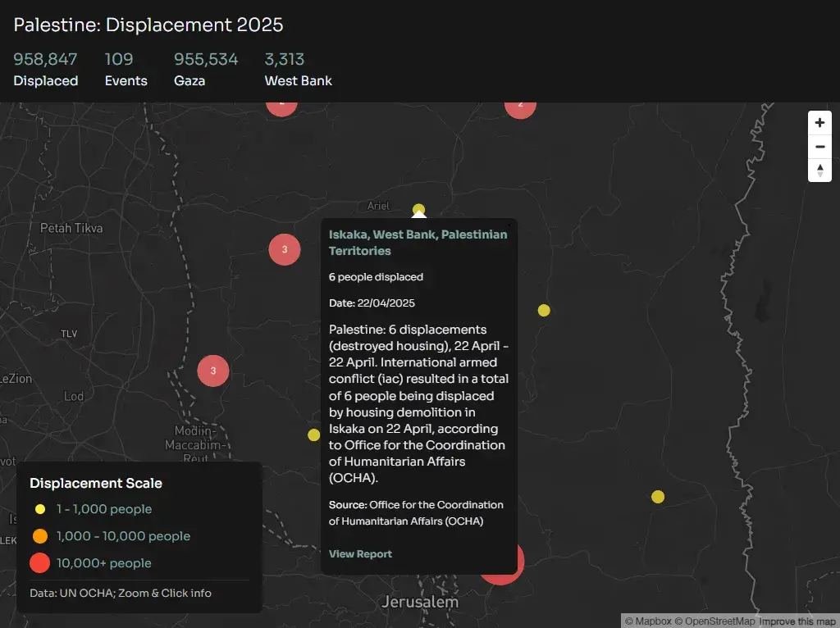Reset map bearing with compass button
The width and height of the screenshot is (840, 628).
coord(819,171)
